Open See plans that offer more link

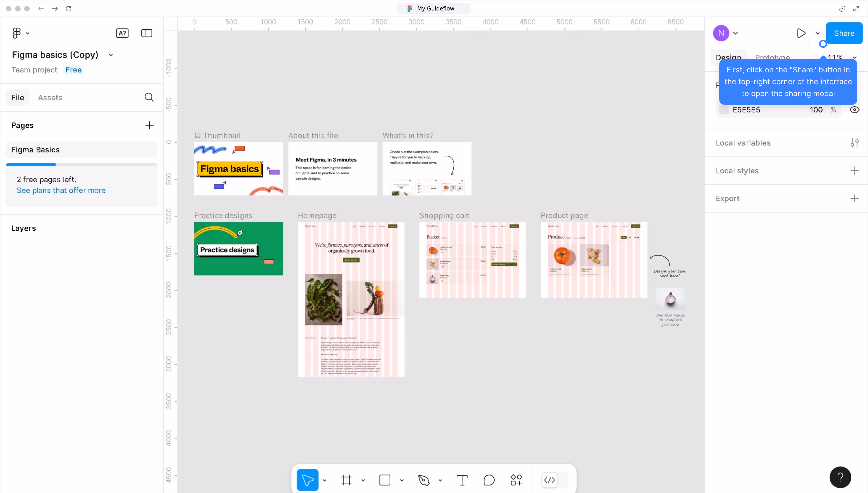pyautogui.click(x=61, y=190)
